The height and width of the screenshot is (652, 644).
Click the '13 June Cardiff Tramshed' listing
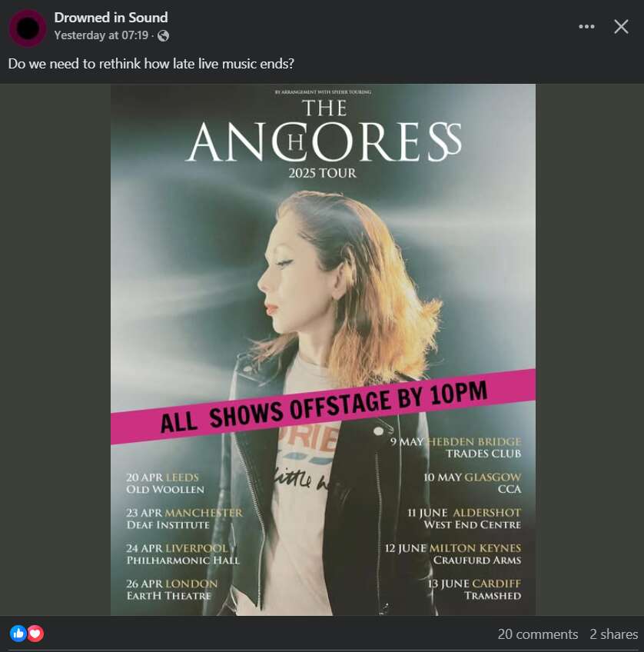coord(474,590)
